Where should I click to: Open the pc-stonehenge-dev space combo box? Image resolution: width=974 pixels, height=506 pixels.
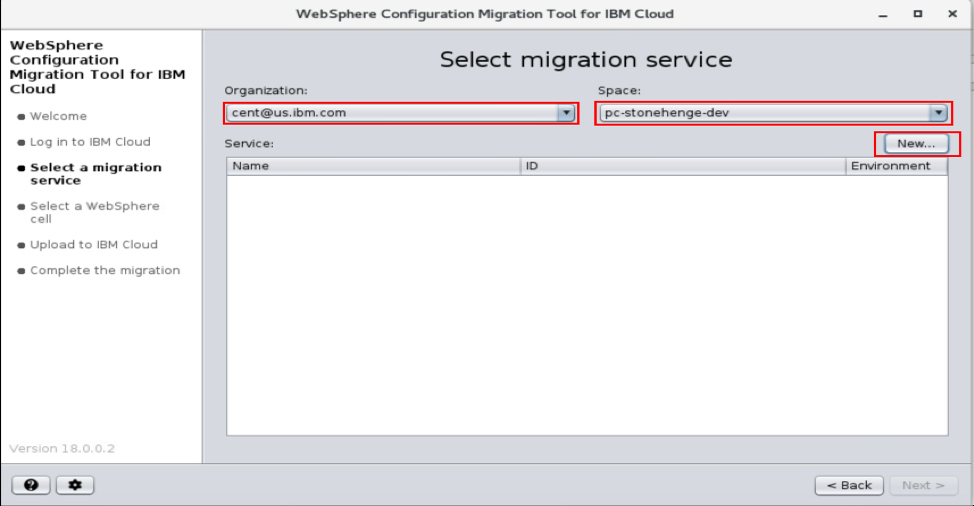click(764, 113)
